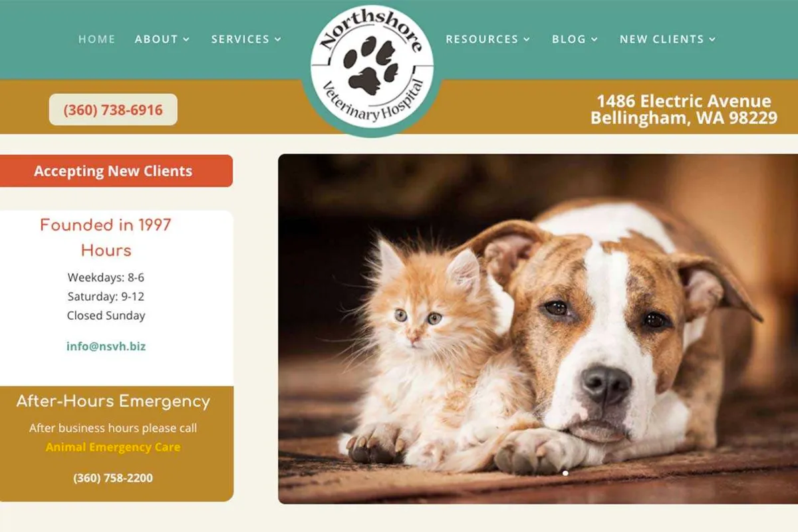This screenshot has width=798, height=532.
Task: Follow the Animal Emergency Care link
Action: click(113, 447)
